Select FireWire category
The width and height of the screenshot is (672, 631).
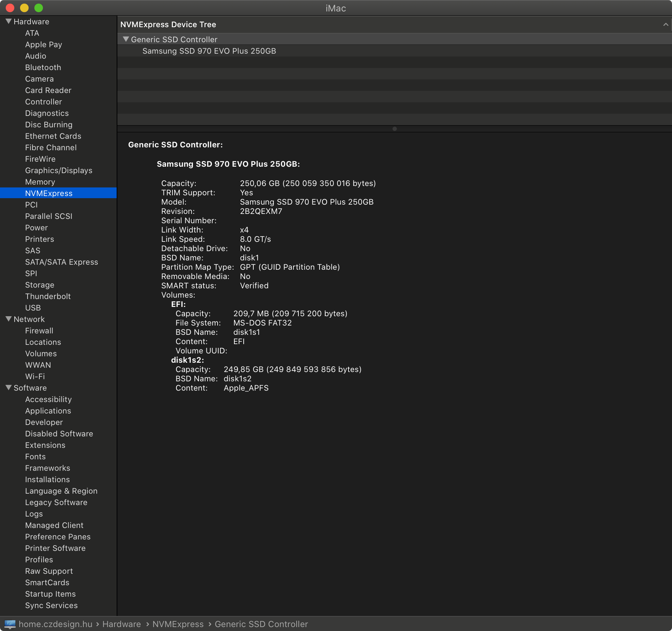point(40,159)
